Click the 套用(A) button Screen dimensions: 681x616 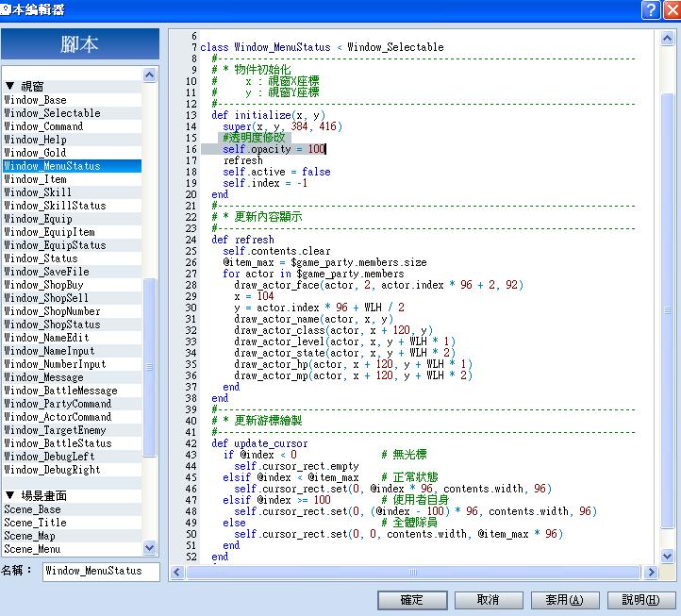click(565, 600)
